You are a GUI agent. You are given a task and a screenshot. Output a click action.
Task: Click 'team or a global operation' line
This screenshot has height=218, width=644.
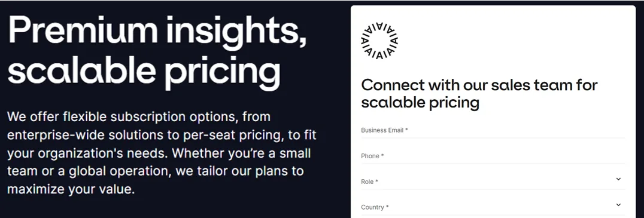point(89,171)
